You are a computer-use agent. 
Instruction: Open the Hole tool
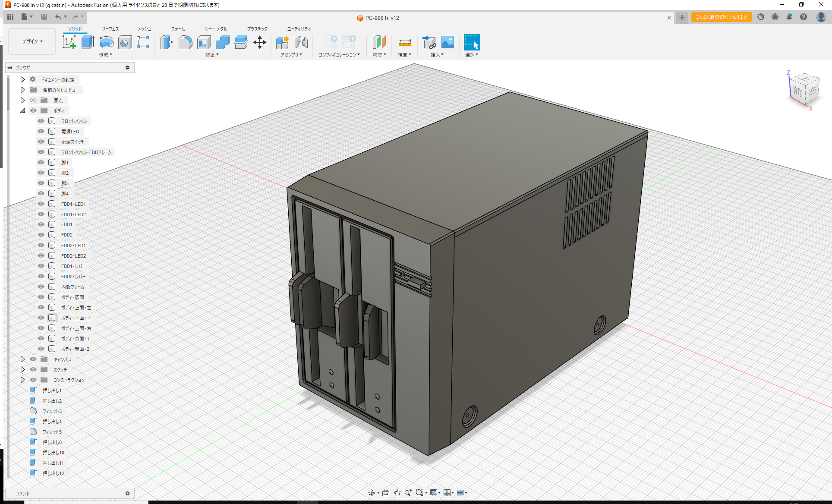(x=125, y=42)
